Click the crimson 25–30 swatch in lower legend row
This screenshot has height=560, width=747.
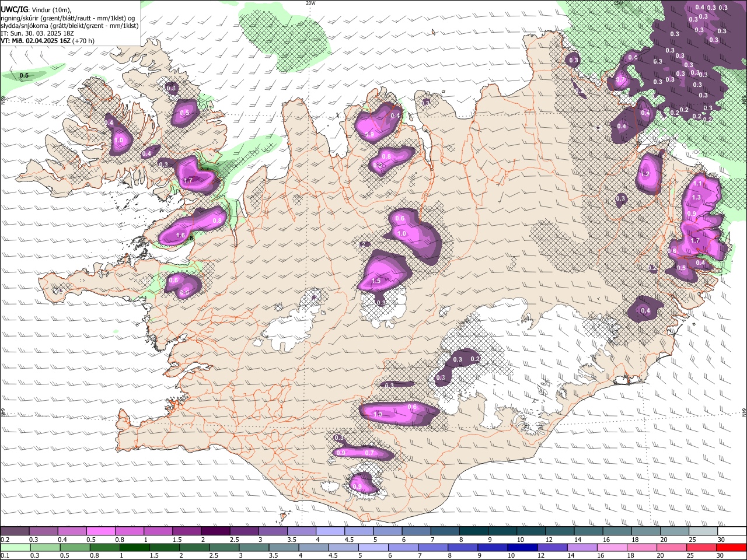(702, 547)
